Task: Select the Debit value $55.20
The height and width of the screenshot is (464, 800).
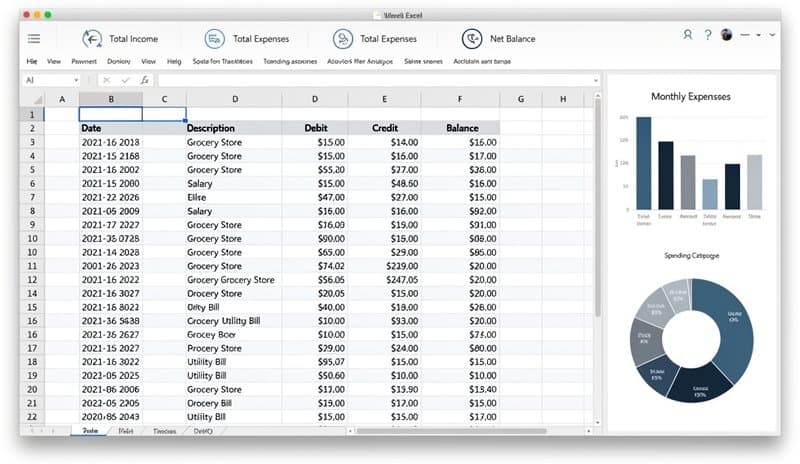Action: pyautogui.click(x=315, y=170)
